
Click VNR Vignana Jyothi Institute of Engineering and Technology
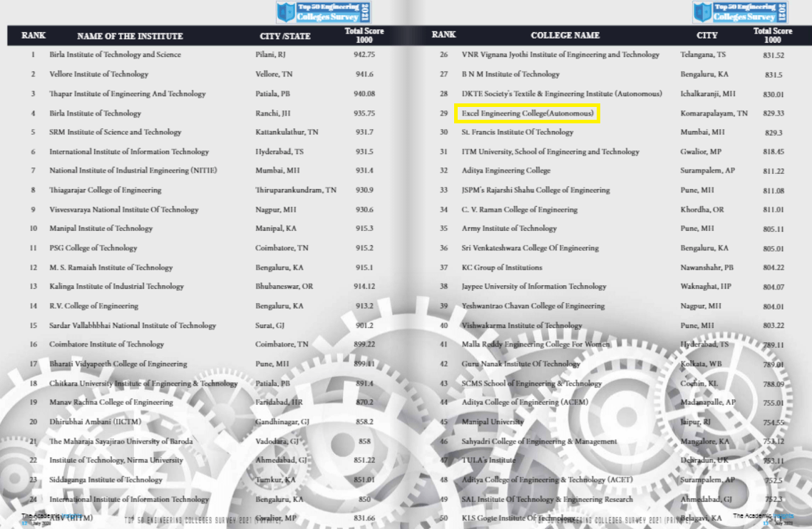[560, 54]
